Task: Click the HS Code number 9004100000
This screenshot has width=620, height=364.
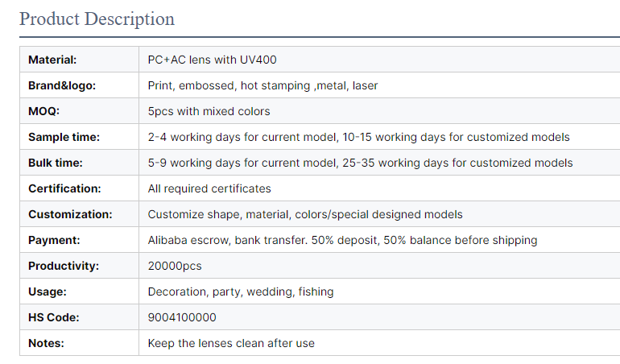Action: click(182, 317)
